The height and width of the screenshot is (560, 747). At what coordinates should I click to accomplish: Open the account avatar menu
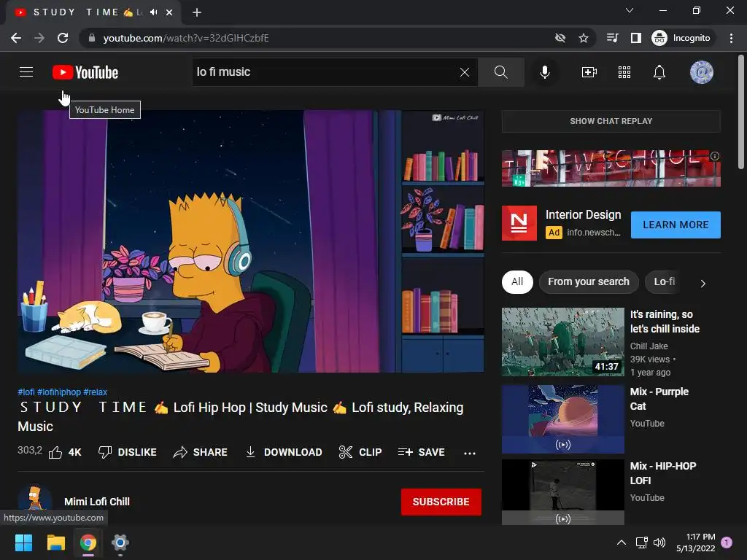point(701,72)
